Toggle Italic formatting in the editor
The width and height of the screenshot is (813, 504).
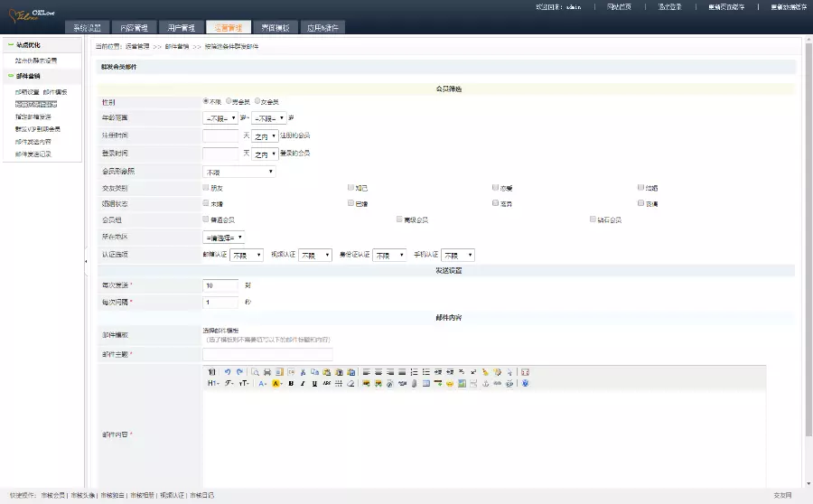tap(303, 383)
